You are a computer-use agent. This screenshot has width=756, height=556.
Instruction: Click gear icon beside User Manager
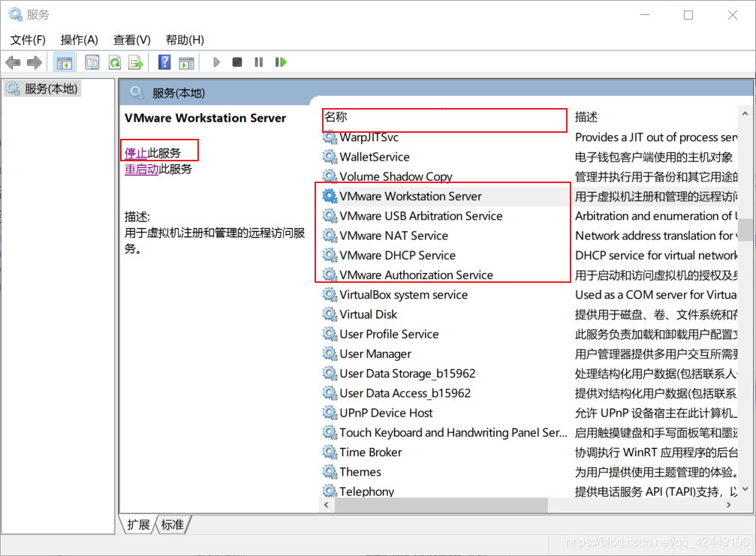pos(330,353)
